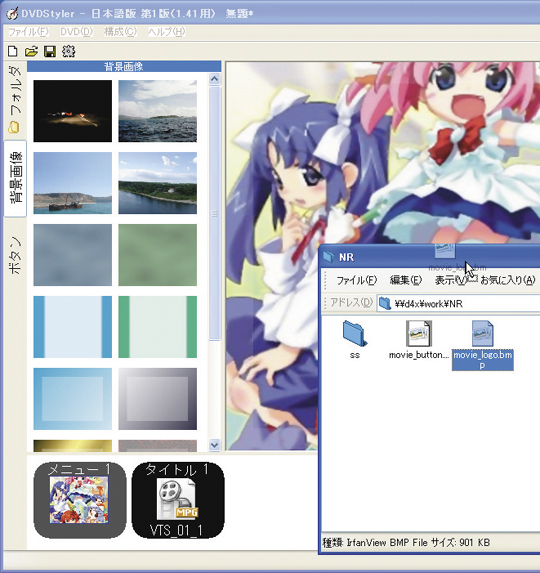Switch to the ボタン side tab

[x=15, y=256]
